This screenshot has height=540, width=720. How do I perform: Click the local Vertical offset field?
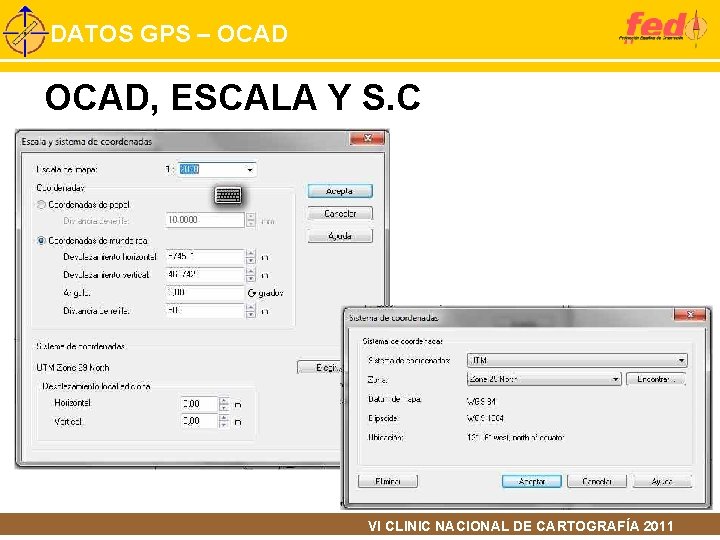click(200, 421)
